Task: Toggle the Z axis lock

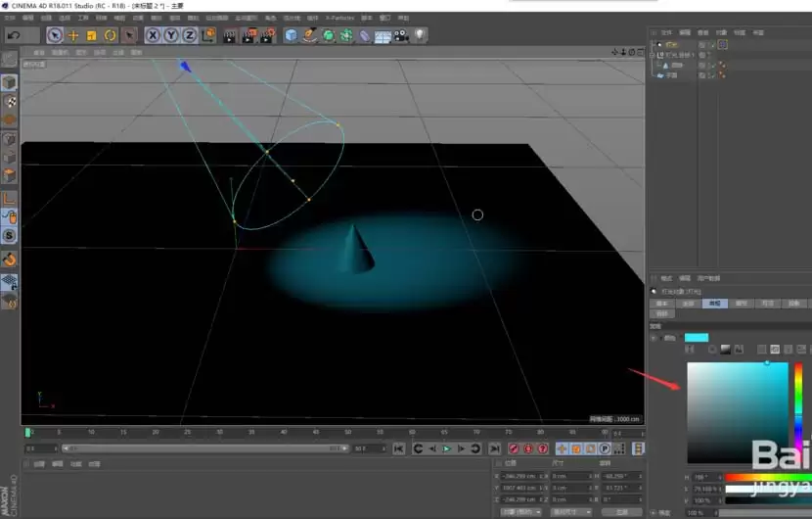Action: point(190,35)
